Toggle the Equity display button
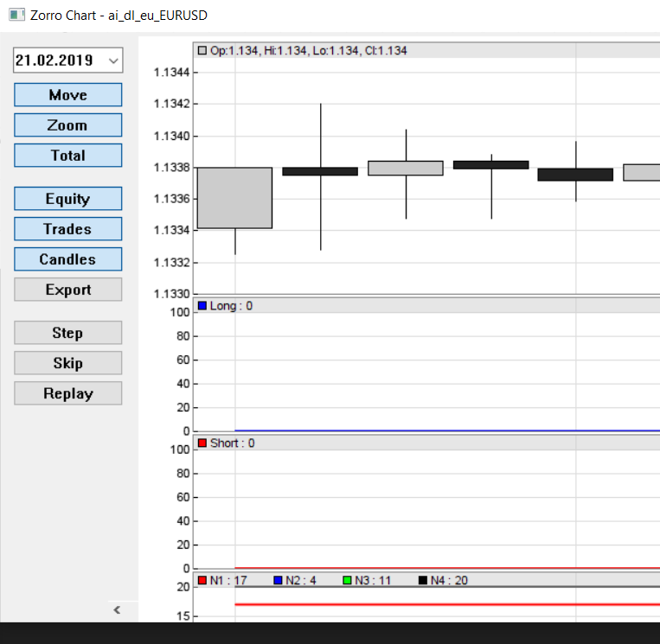 point(67,199)
